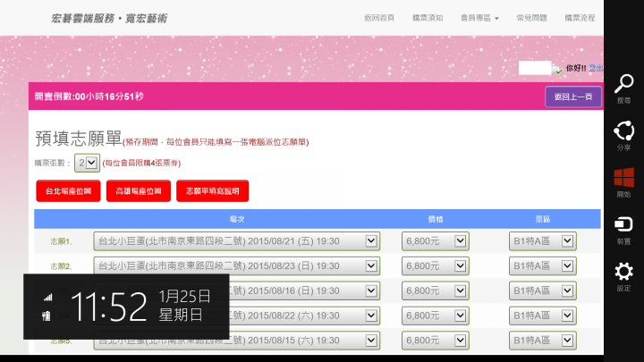Click the 志願2. row label

(61, 266)
